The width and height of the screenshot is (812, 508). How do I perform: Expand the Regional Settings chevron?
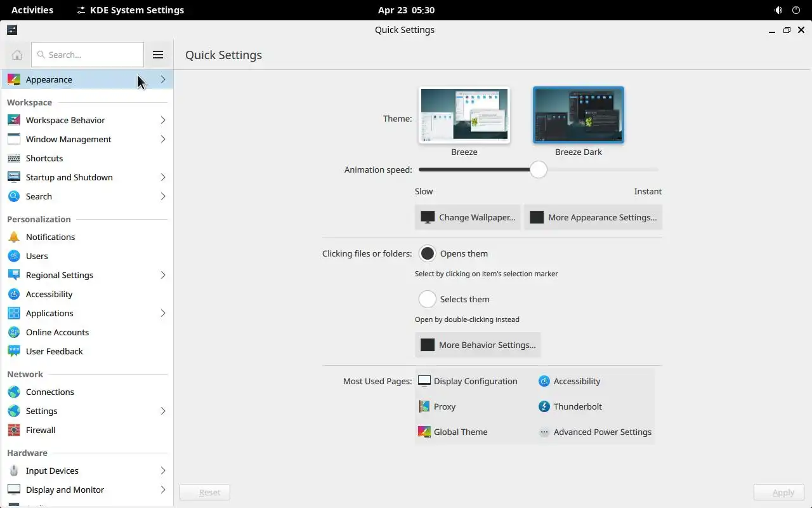point(163,275)
